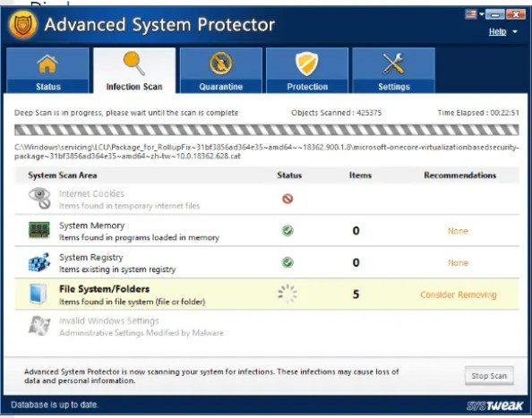The image size is (532, 418).
Task: Click the System Memory green checkmark status
Action: [287, 231]
